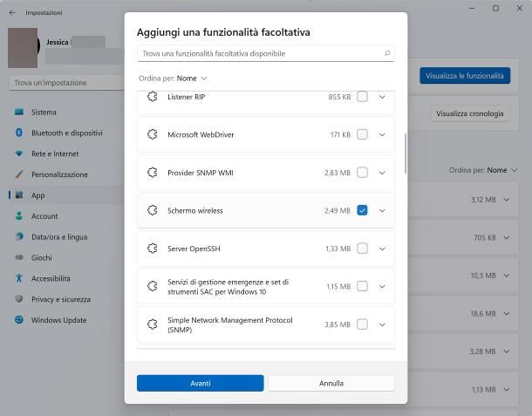This screenshot has height=416, width=532.
Task: Click the Servizi di gestione emergenze feature icon
Action: point(153,286)
